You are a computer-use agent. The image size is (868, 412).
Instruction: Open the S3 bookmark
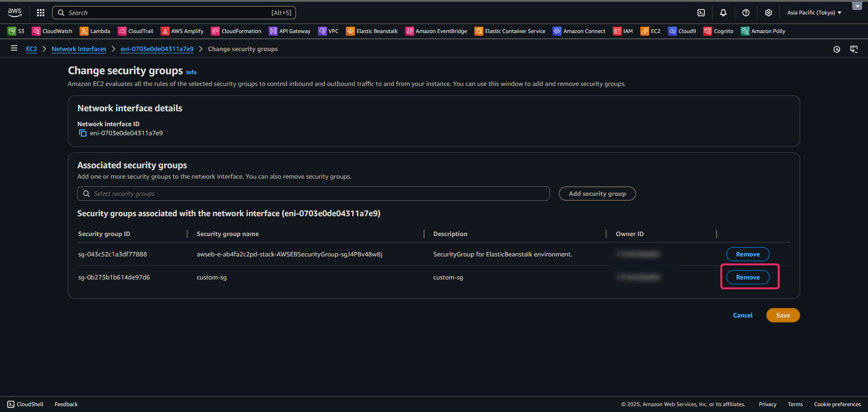(16, 31)
